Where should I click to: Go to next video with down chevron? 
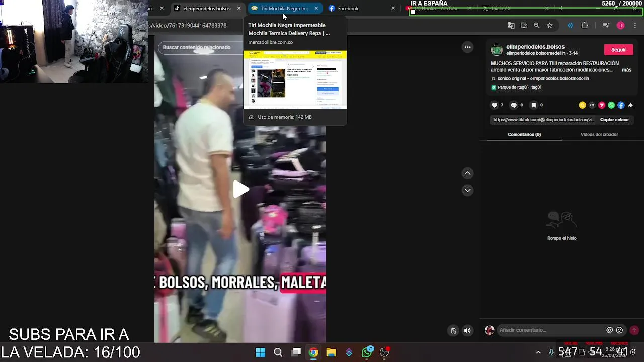click(467, 190)
